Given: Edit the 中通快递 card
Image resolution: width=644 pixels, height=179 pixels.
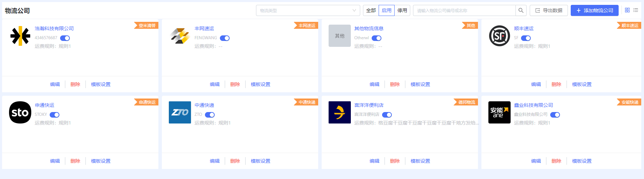Looking at the screenshot, I should (x=215, y=161).
